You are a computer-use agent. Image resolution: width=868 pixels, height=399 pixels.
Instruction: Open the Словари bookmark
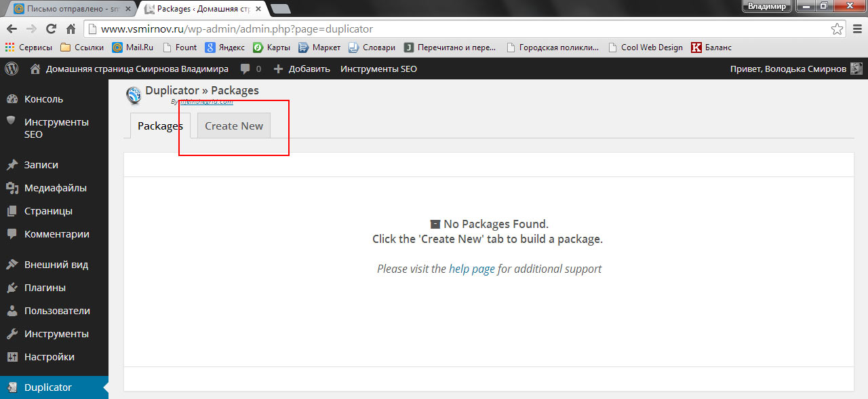pyautogui.click(x=372, y=47)
